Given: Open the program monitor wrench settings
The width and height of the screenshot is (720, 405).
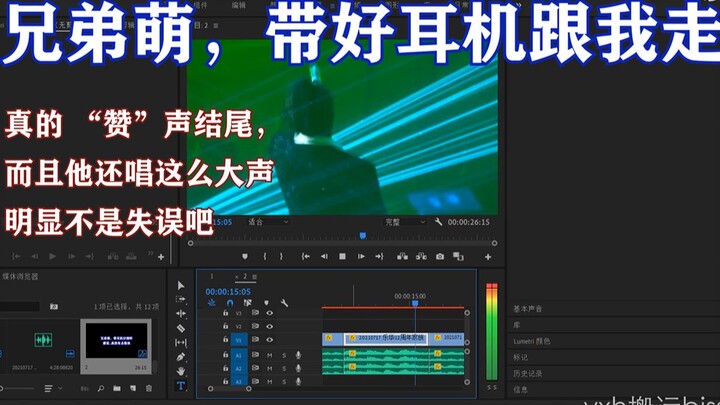Looking at the screenshot, I should 438,221.
